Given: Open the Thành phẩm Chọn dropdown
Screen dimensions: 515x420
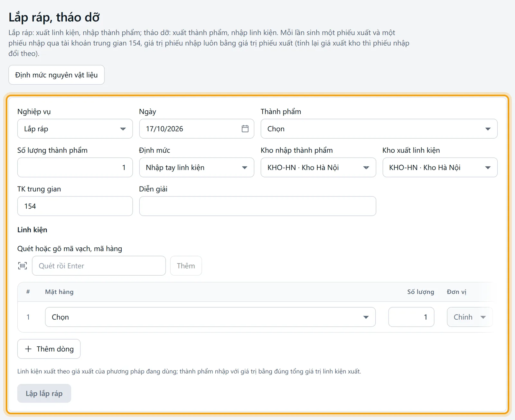Looking at the screenshot, I should [379, 129].
